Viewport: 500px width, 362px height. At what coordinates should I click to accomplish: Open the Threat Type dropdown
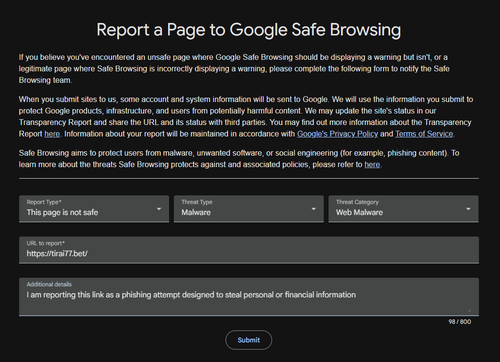point(249,209)
